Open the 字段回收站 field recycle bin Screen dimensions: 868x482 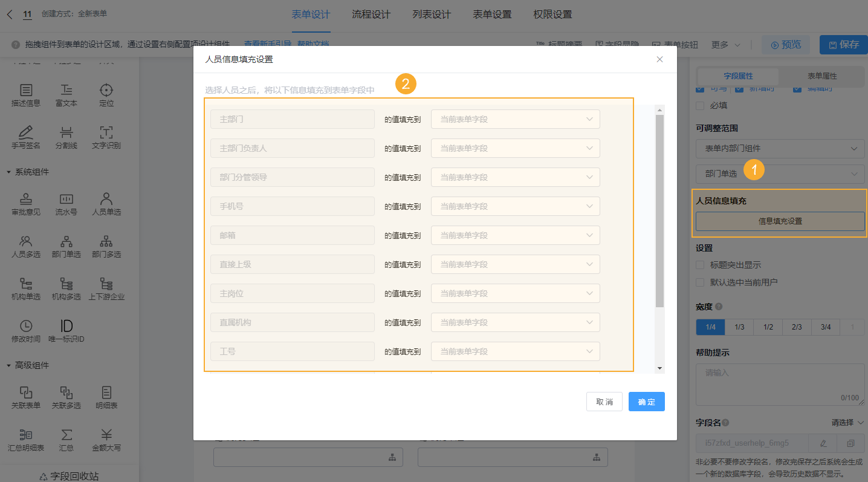pyautogui.click(x=69, y=475)
